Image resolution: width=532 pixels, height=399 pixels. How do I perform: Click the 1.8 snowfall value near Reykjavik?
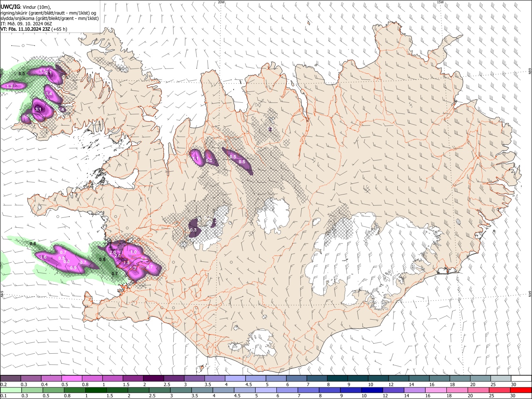point(127,263)
